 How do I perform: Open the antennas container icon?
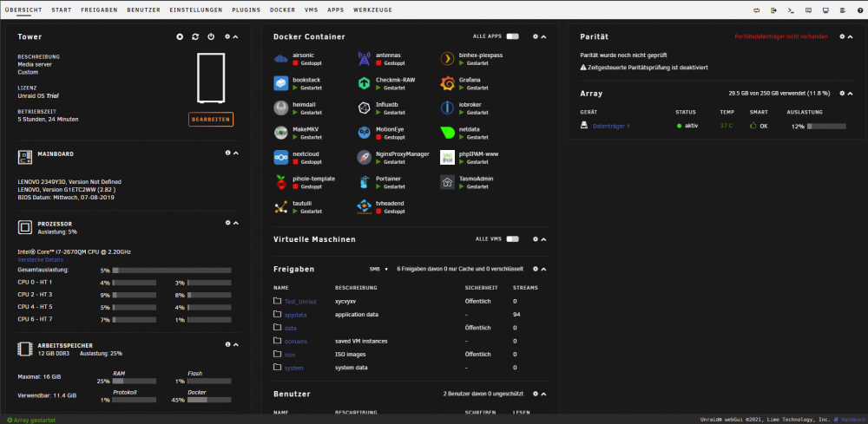point(365,59)
